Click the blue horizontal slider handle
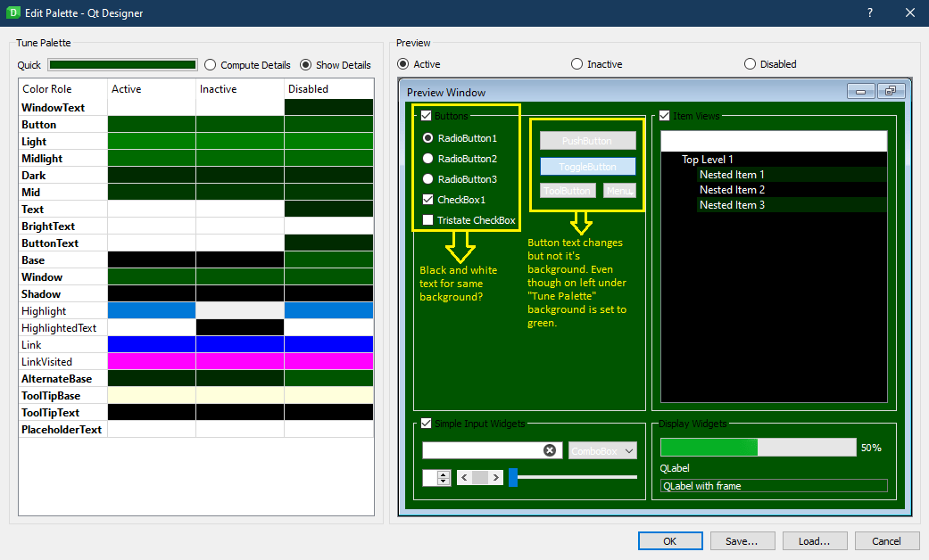Screen dimensions: 929x560 (513, 477)
